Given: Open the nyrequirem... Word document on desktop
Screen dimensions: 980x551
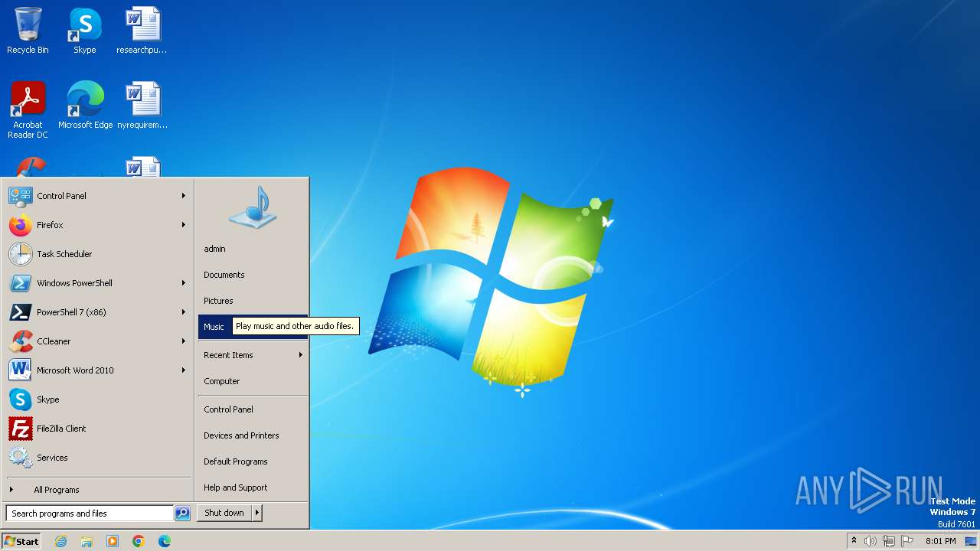Looking at the screenshot, I should click(142, 105).
